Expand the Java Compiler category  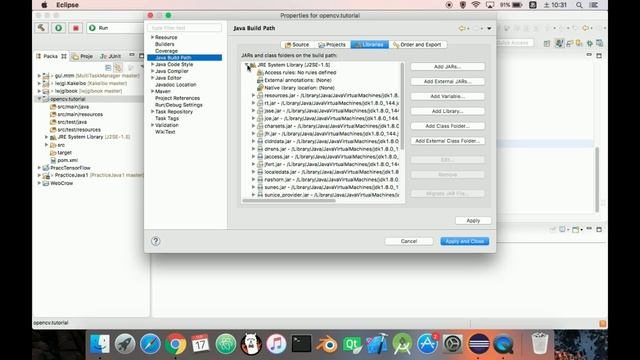(x=152, y=71)
